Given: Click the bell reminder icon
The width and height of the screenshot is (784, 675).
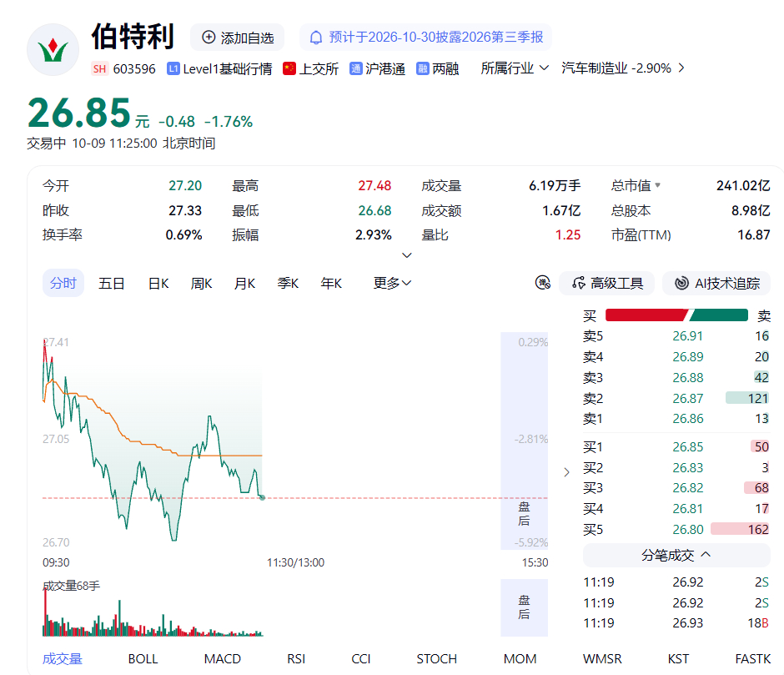Looking at the screenshot, I should [x=315, y=38].
